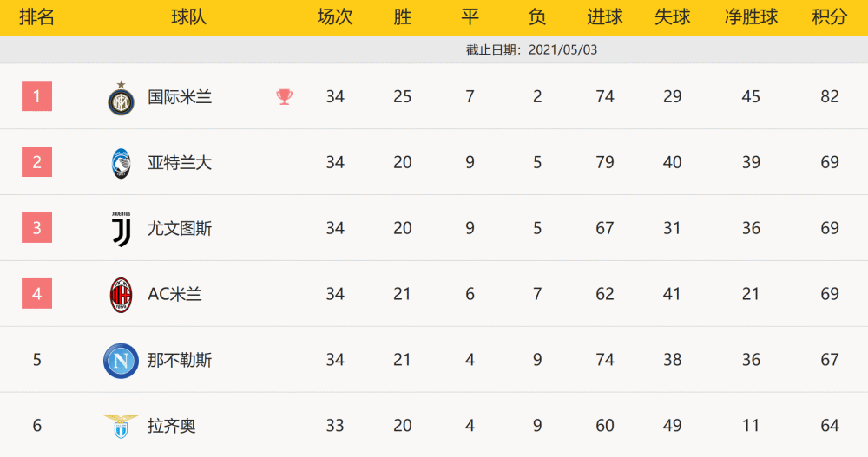Sort by the 净胜球 column header
This screenshot has width=868, height=457.
[x=751, y=17]
